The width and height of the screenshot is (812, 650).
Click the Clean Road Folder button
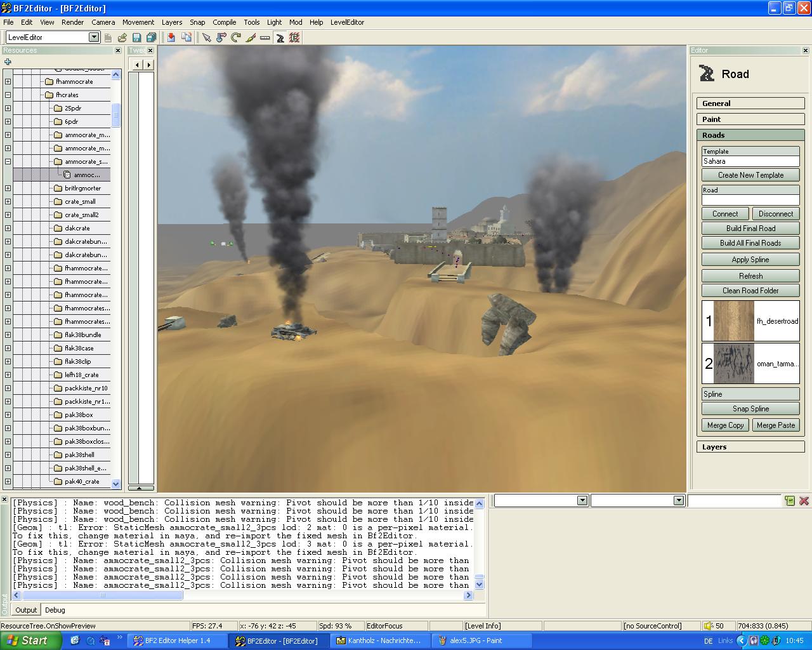[750, 291]
